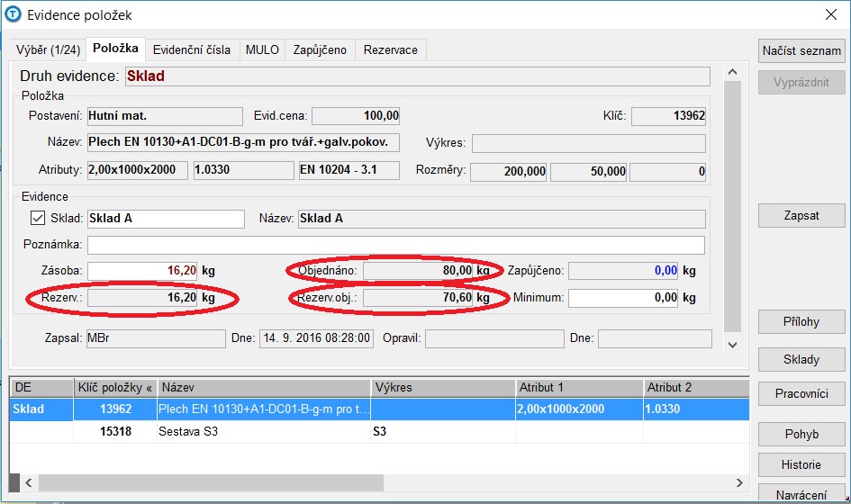Click the app icon in the title bar
This screenshot has width=851, height=504.
point(12,14)
